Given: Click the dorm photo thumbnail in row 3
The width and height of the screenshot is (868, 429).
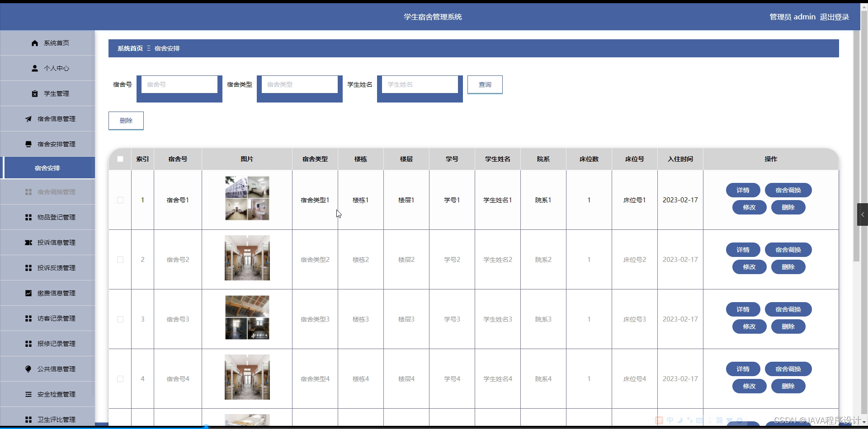Looking at the screenshot, I should pos(247,317).
